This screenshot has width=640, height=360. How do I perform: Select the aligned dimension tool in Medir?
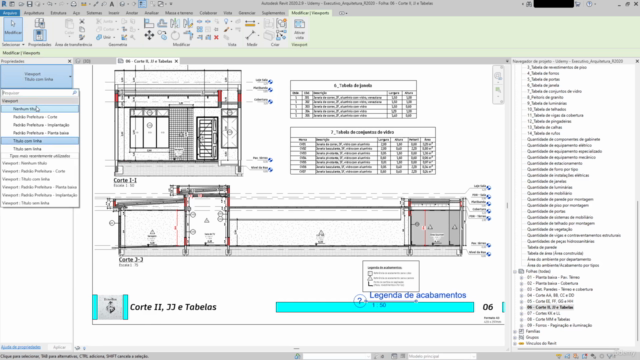pyautogui.click(x=250, y=23)
